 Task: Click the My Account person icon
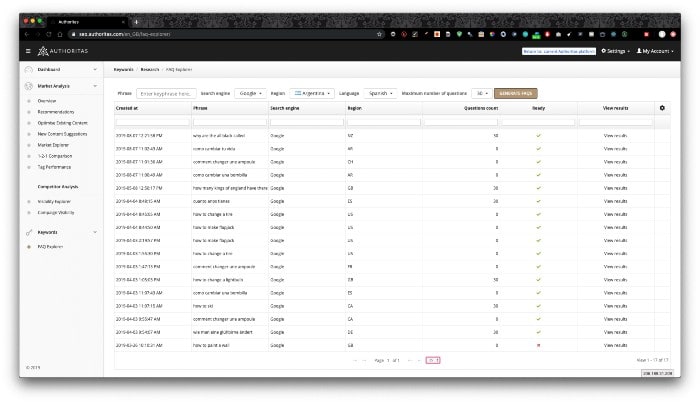click(639, 51)
